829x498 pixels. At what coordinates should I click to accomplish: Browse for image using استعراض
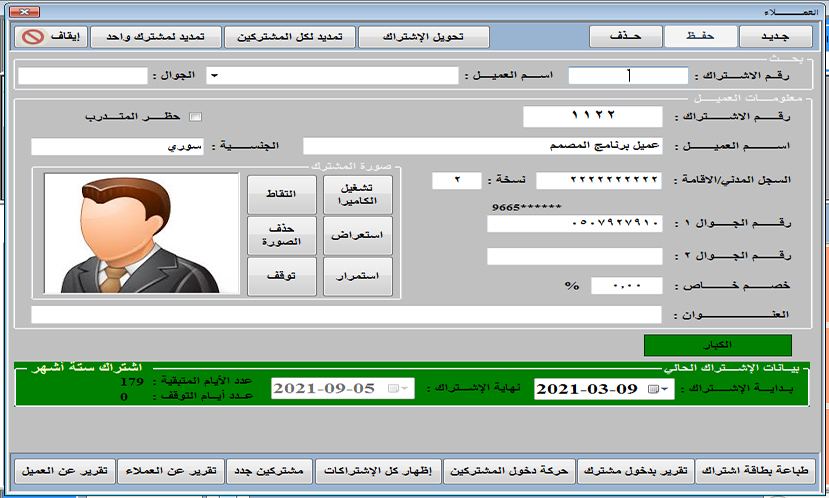pos(358,235)
